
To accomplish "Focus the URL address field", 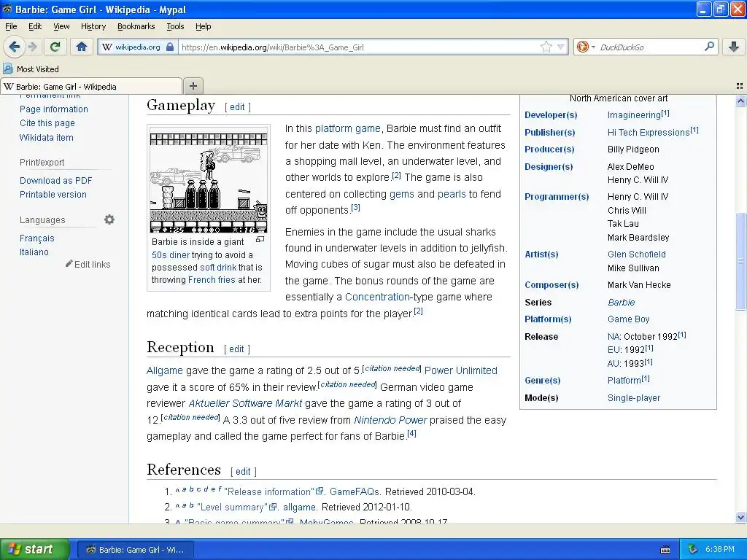I will pos(359,47).
